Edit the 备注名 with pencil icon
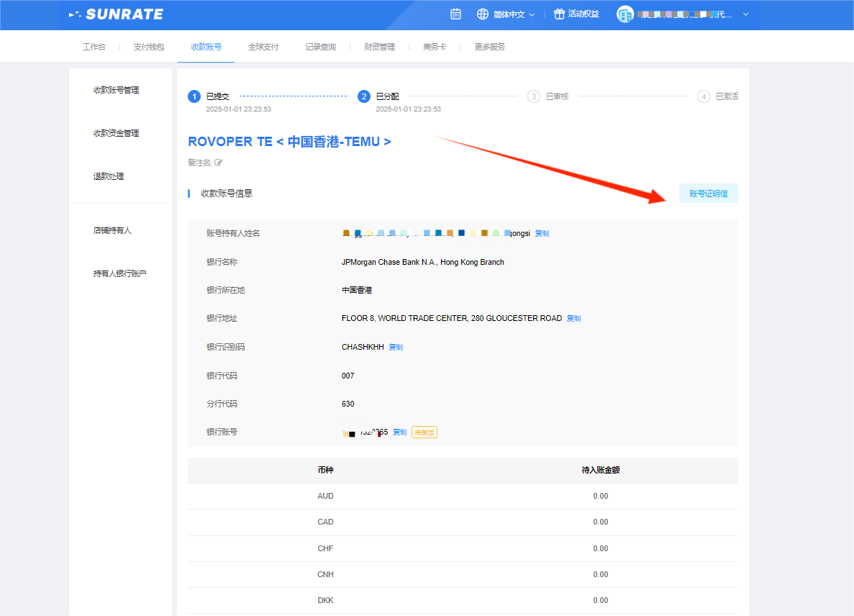854x616 pixels. tap(219, 163)
